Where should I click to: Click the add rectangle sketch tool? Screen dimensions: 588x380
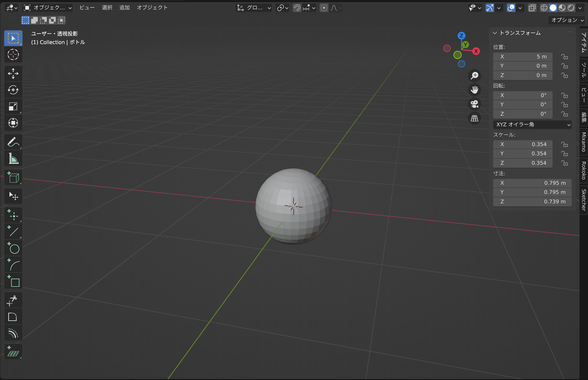(x=13, y=281)
